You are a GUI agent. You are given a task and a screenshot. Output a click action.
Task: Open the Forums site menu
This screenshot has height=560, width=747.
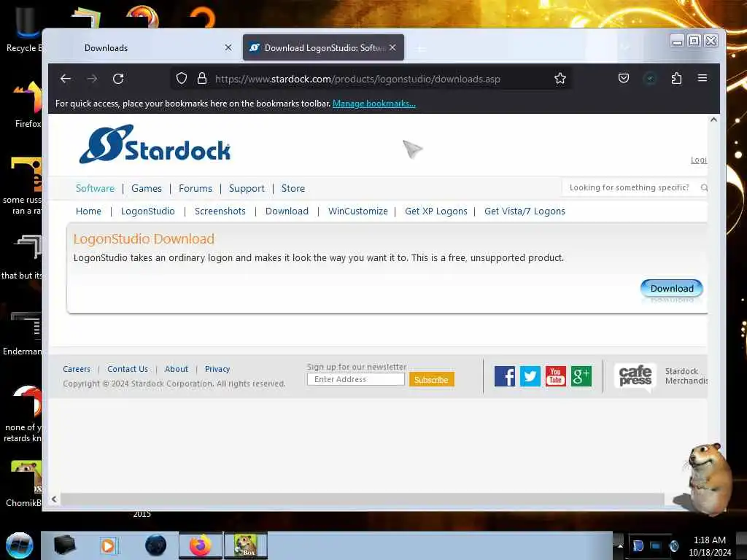tap(196, 188)
